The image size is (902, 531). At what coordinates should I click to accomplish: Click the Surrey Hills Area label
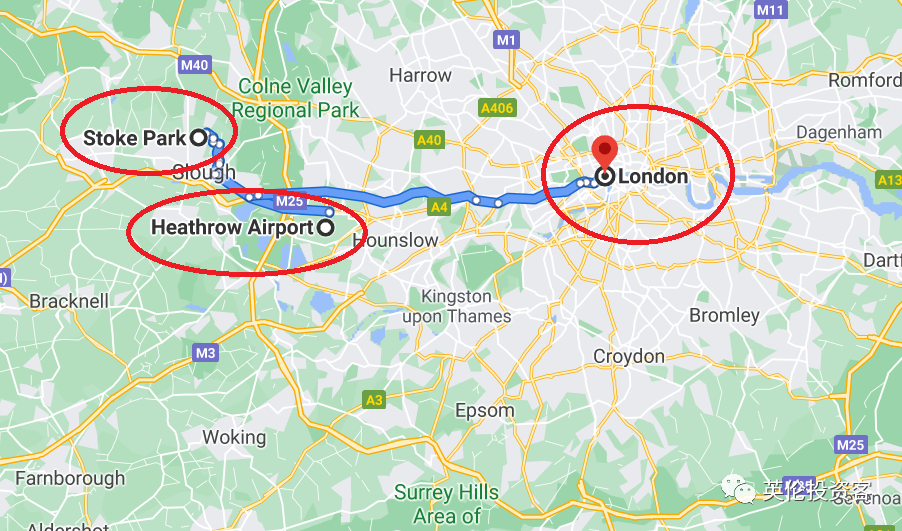(446, 504)
